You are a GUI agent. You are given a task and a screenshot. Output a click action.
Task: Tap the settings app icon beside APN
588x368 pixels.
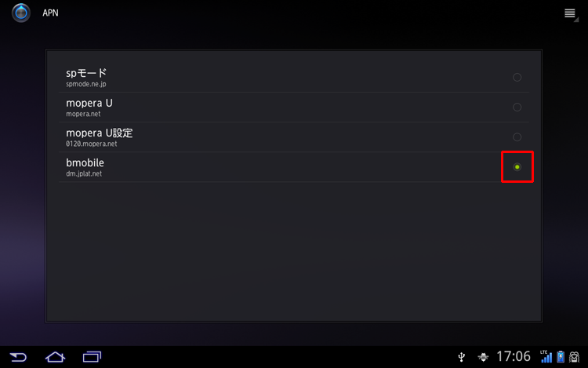pyautogui.click(x=20, y=13)
